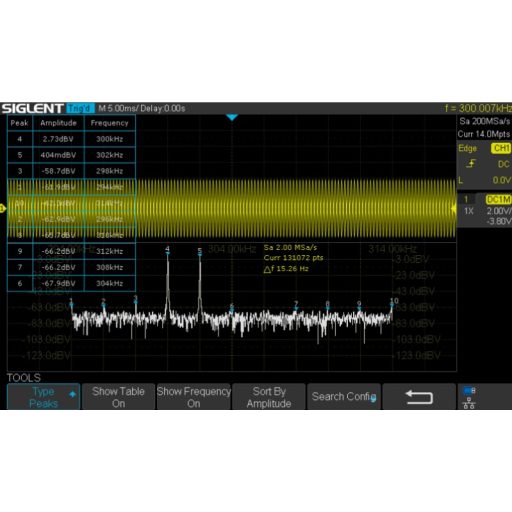Screen dimensions: 512x512
Task: Click the cyan trigger position marker triangle
Action: [x=232, y=117]
